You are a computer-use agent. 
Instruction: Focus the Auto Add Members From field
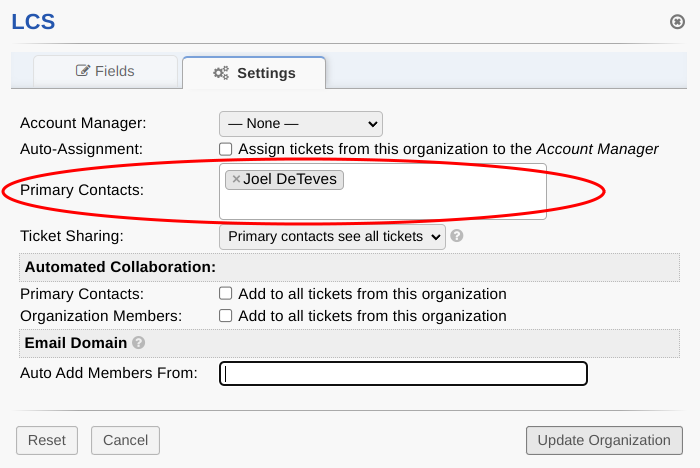coord(403,374)
